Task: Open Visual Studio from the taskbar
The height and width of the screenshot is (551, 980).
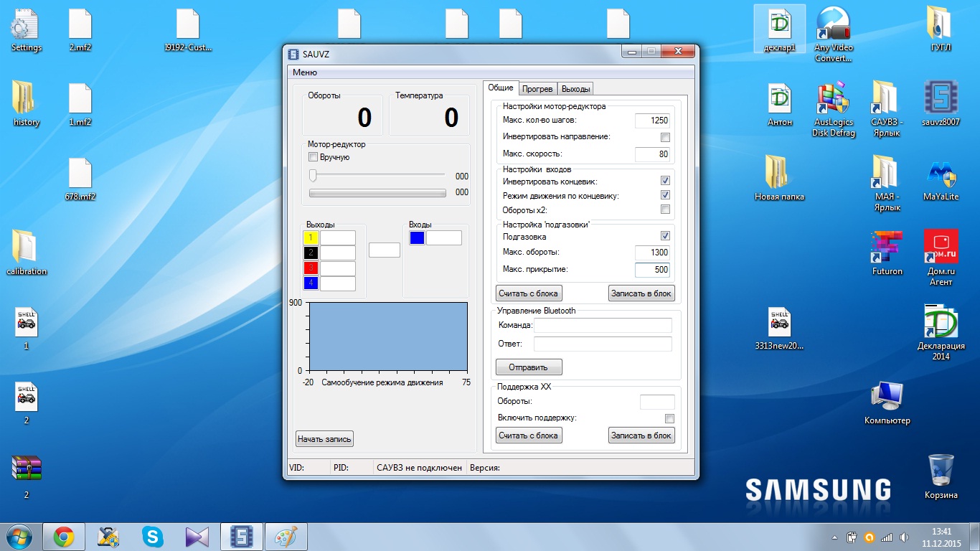Action: (197, 537)
